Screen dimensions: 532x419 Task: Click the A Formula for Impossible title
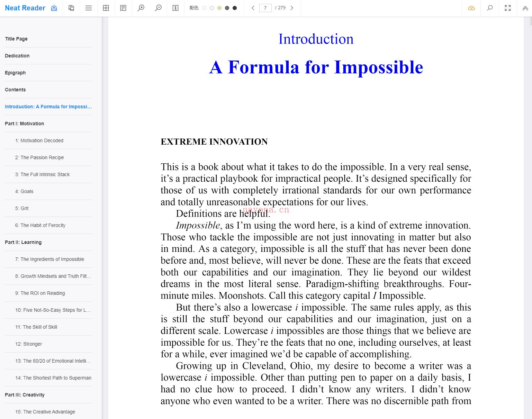316,67
